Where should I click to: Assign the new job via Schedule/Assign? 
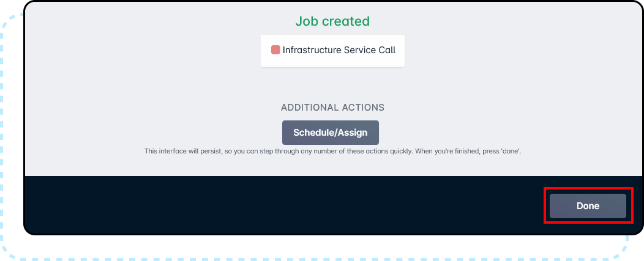331,133
